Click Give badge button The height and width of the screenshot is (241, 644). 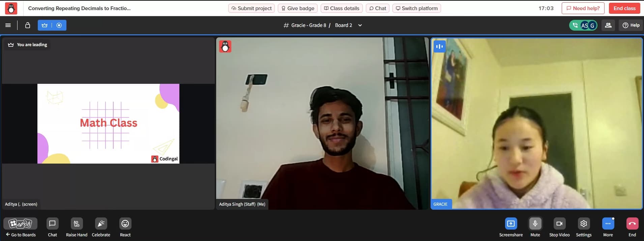tap(298, 8)
